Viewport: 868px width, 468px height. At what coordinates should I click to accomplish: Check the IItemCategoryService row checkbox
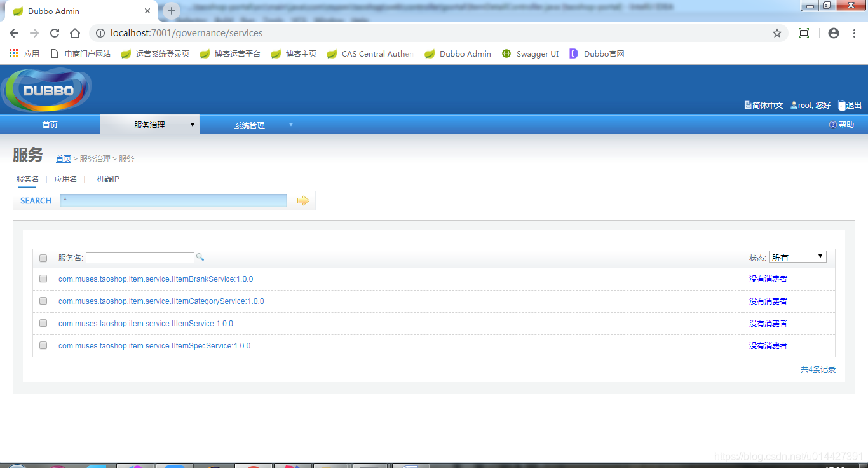(43, 301)
